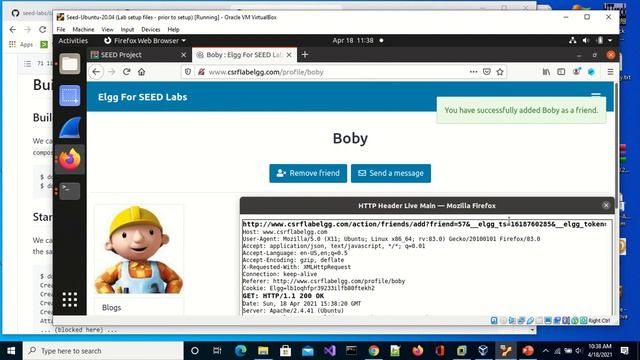Open the Elgg site hamburger menu
This screenshot has height=360, width=640.
(596, 95)
